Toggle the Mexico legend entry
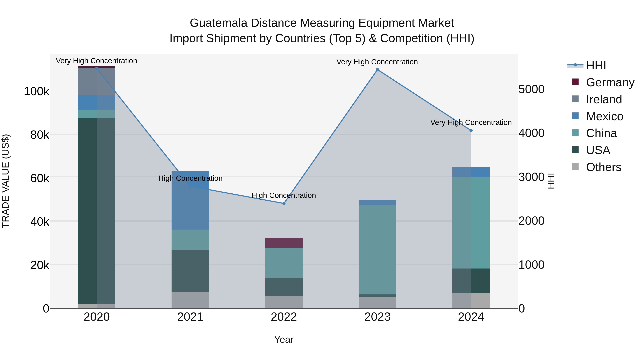Screen dimensions: 644x362 (x=597, y=116)
